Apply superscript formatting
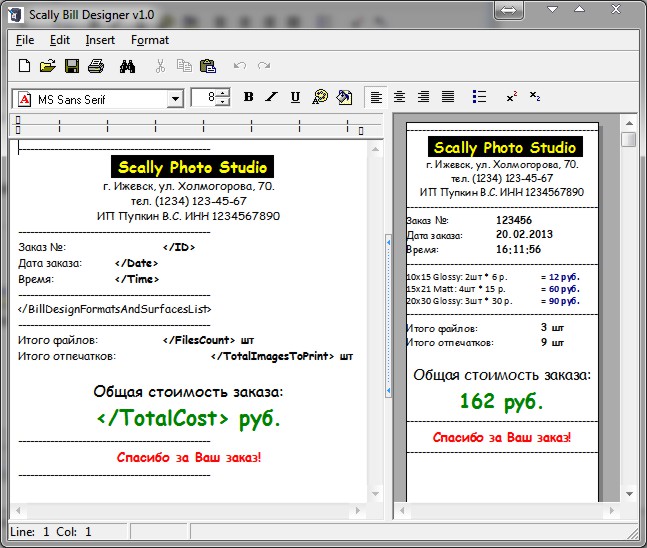647x548 pixels. (x=512, y=97)
